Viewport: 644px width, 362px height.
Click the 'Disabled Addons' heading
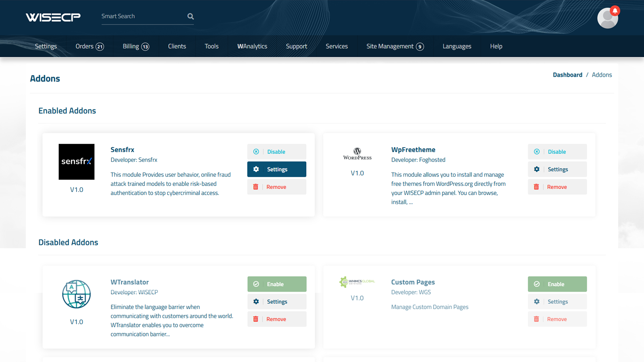pyautogui.click(x=68, y=242)
